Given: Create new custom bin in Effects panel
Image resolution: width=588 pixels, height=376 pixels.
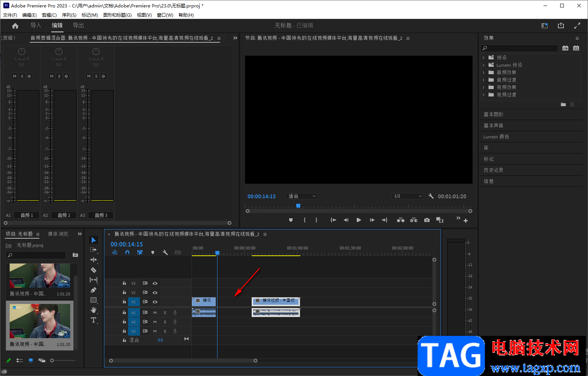Looking at the screenshot, I should [x=563, y=105].
